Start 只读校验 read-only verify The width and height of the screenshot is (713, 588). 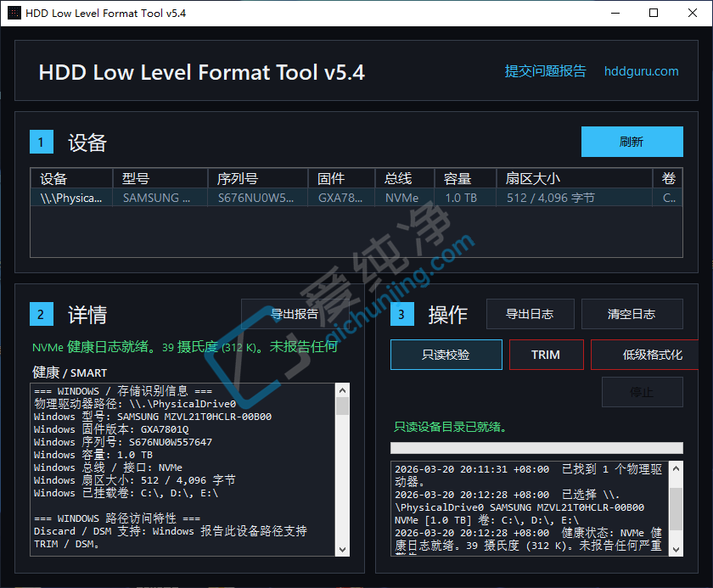446,355
